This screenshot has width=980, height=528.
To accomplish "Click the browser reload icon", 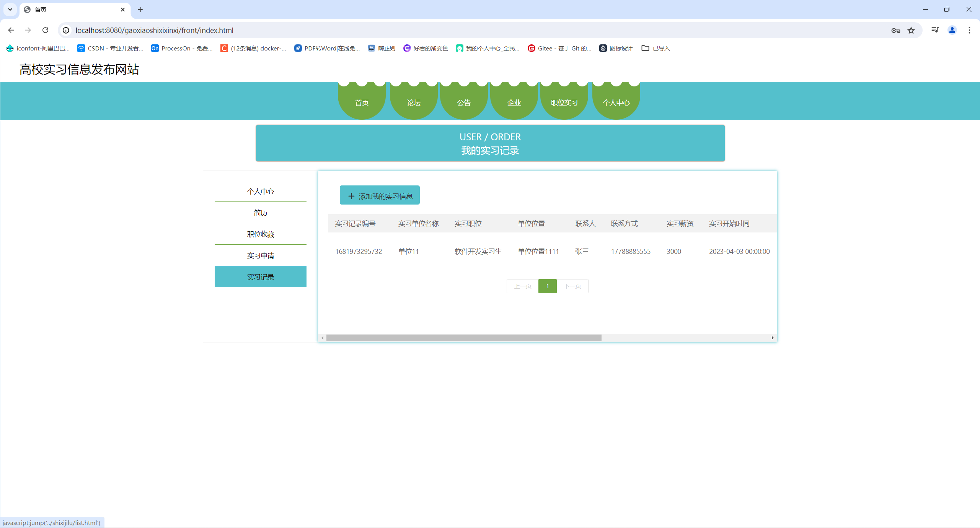I will pos(45,30).
